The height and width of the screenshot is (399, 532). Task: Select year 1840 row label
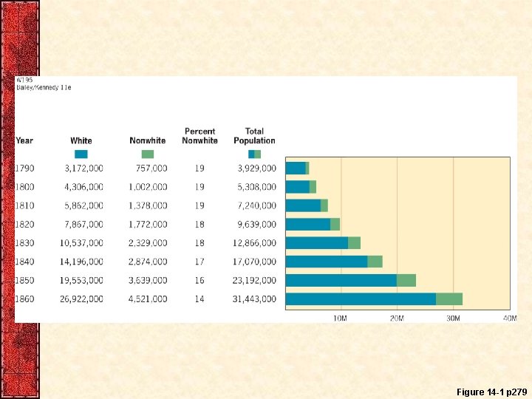pos(24,262)
